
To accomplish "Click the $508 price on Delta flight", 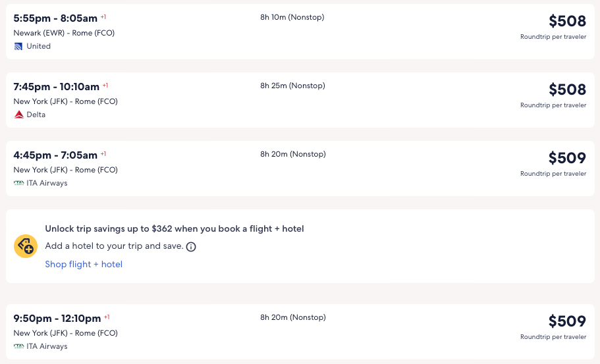I will click(x=567, y=90).
